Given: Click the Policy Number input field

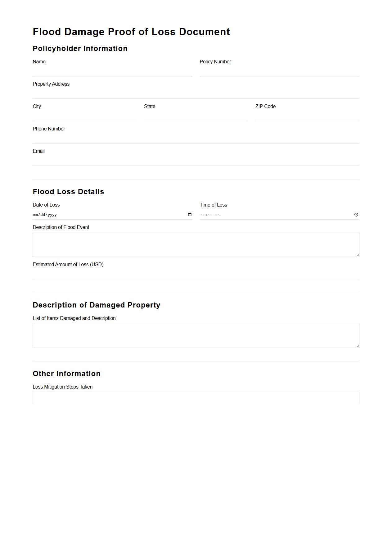Looking at the screenshot, I should coord(279,71).
